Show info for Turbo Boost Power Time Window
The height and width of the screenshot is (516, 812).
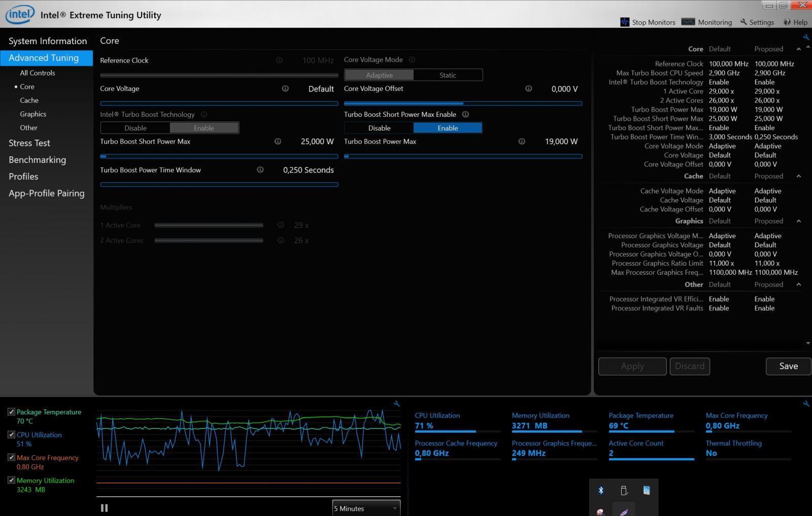click(x=260, y=170)
